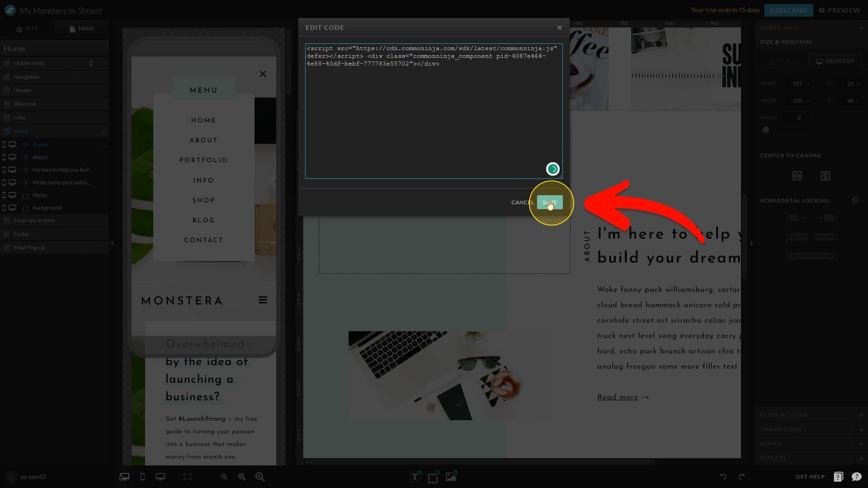Click the Height input field
Screen dimensions: 868x488
798,101
